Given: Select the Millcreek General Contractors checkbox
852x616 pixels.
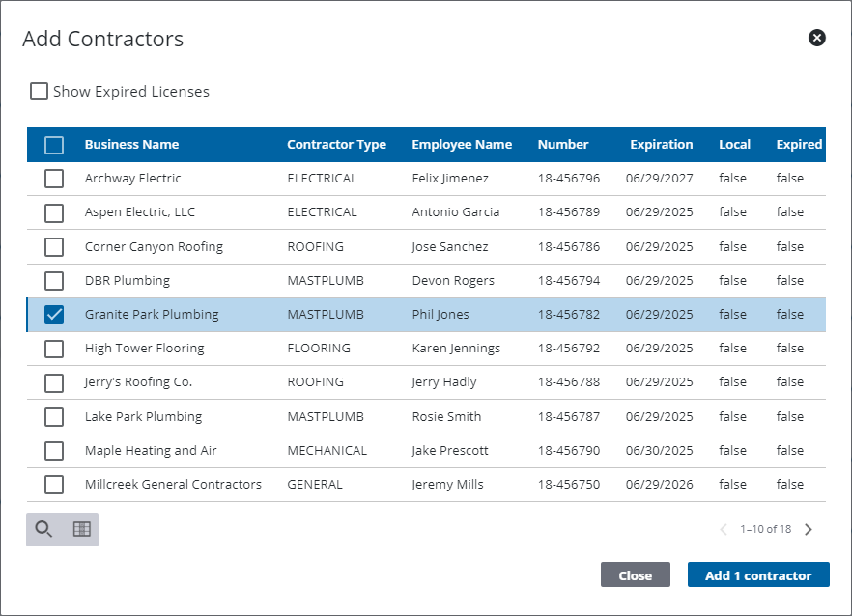Looking at the screenshot, I should [x=54, y=485].
